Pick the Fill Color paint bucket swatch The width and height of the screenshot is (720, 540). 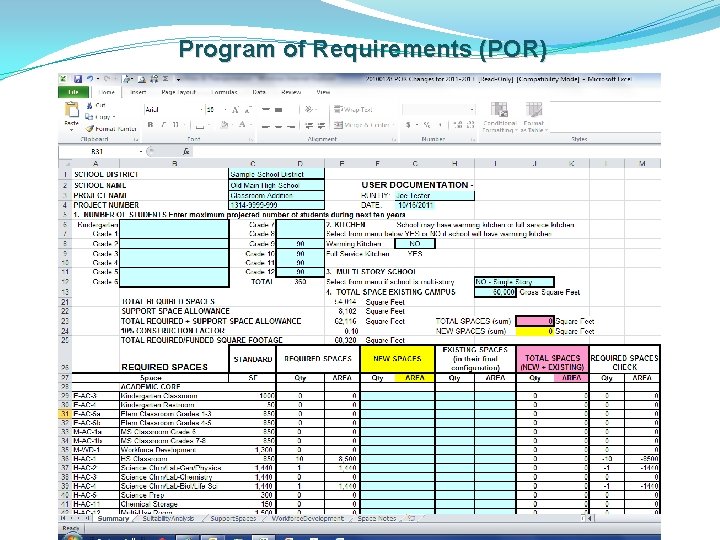(x=224, y=125)
